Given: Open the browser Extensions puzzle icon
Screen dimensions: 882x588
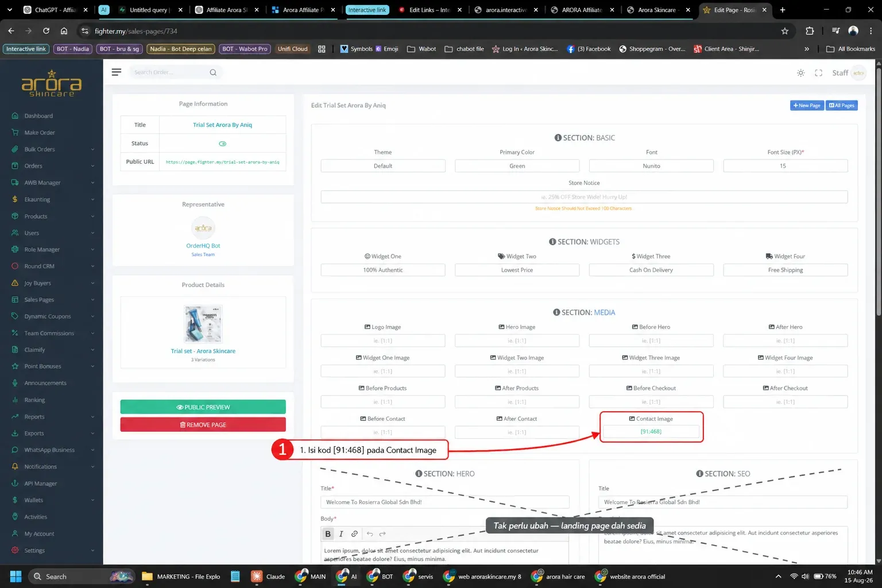Looking at the screenshot, I should click(810, 31).
